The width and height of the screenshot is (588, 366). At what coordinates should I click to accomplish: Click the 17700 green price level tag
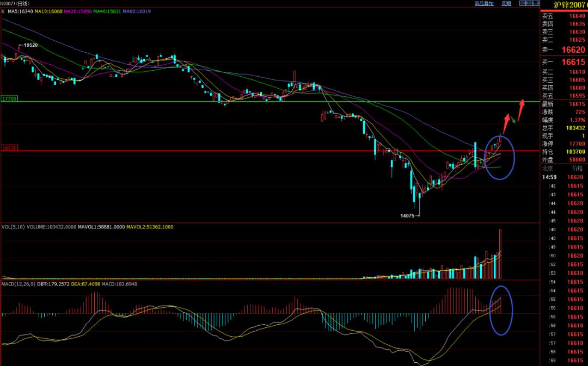click(x=9, y=99)
